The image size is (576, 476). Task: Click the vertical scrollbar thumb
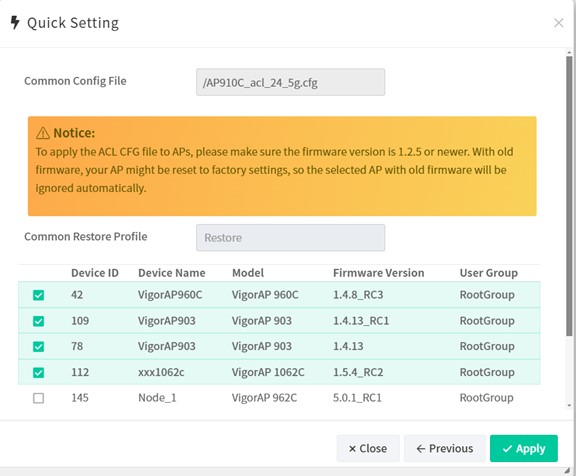(x=569, y=196)
